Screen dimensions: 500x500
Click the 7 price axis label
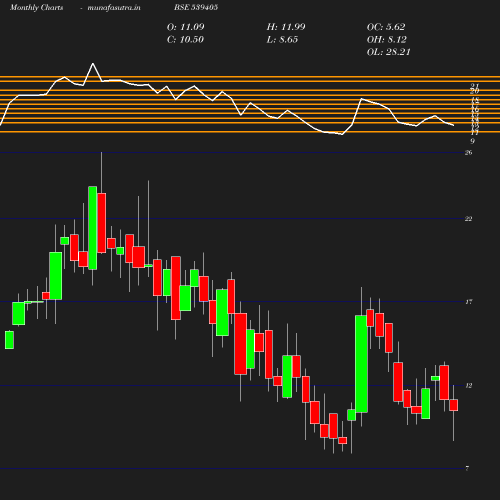(467, 468)
